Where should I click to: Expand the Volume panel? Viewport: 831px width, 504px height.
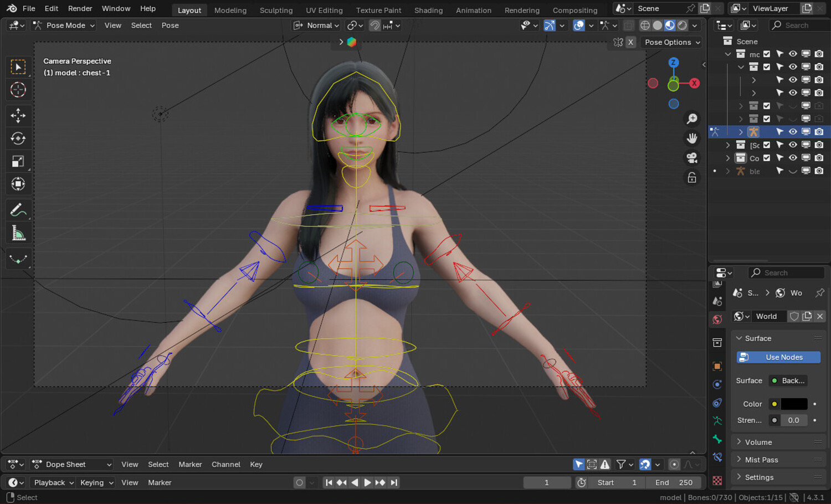[x=778, y=442]
